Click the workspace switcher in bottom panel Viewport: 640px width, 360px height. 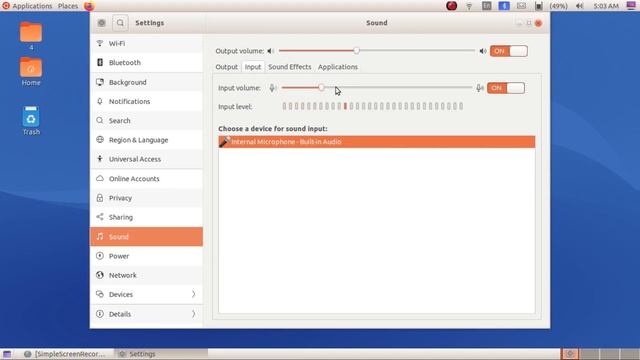tap(600, 354)
